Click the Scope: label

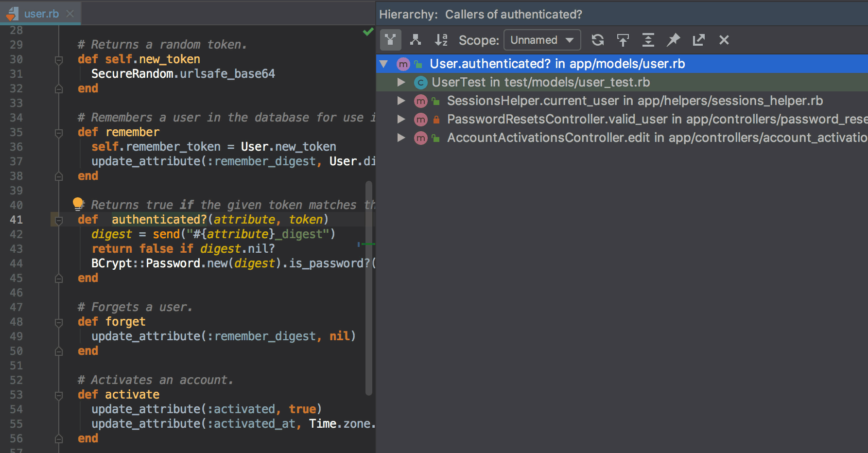pyautogui.click(x=479, y=40)
